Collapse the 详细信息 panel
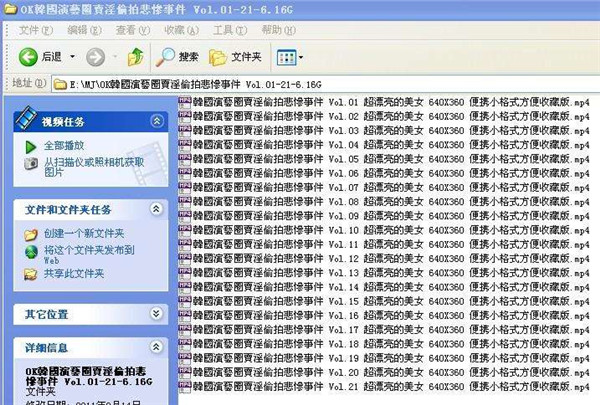 156,347
